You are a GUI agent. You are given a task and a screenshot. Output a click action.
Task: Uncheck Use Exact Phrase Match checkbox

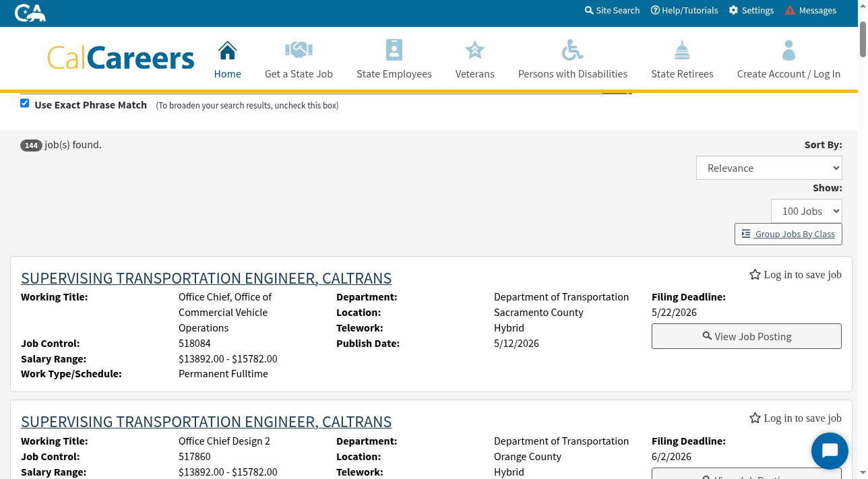click(x=25, y=103)
